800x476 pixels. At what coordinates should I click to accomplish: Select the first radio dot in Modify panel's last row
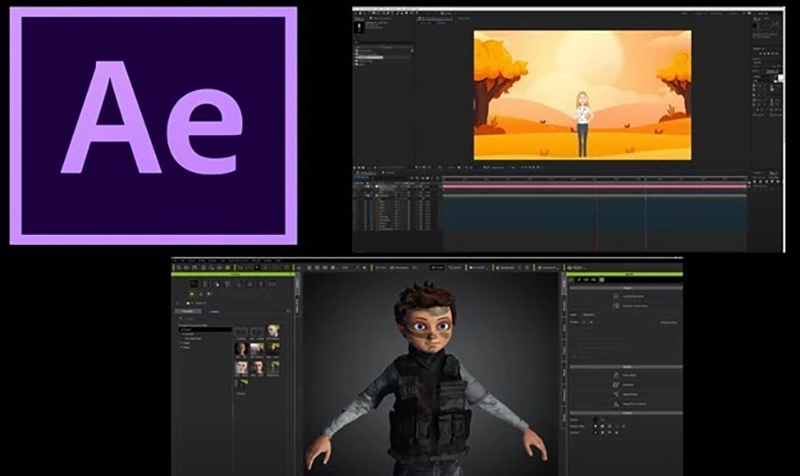(x=595, y=432)
